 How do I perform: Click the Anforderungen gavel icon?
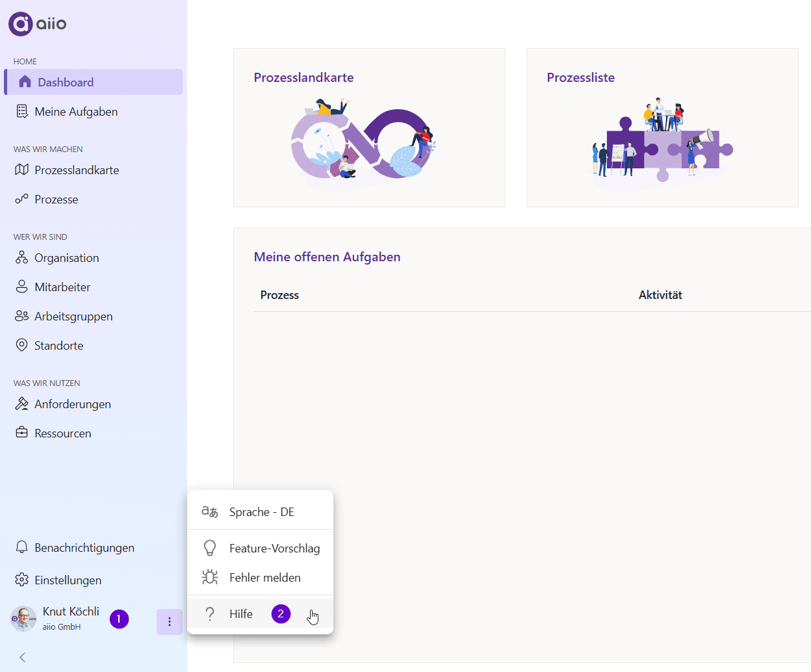coord(21,404)
